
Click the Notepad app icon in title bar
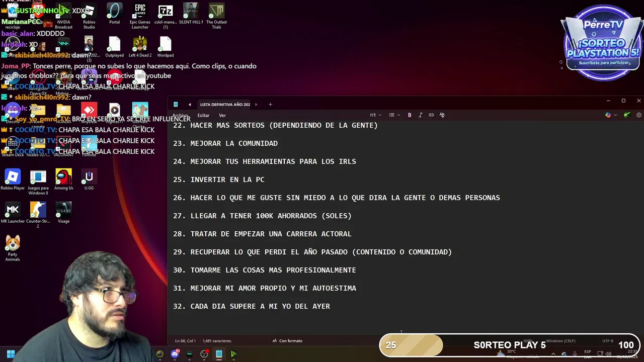[x=176, y=105]
